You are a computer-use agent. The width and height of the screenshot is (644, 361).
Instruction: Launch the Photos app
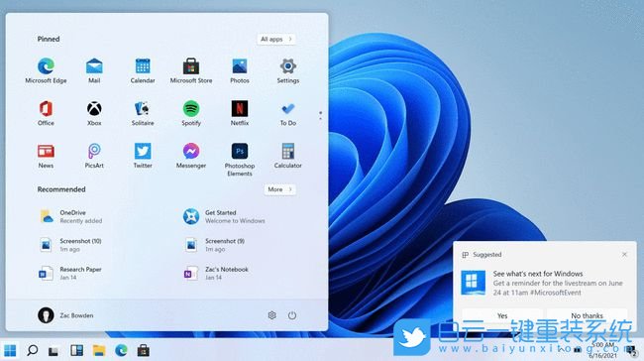[x=240, y=70]
